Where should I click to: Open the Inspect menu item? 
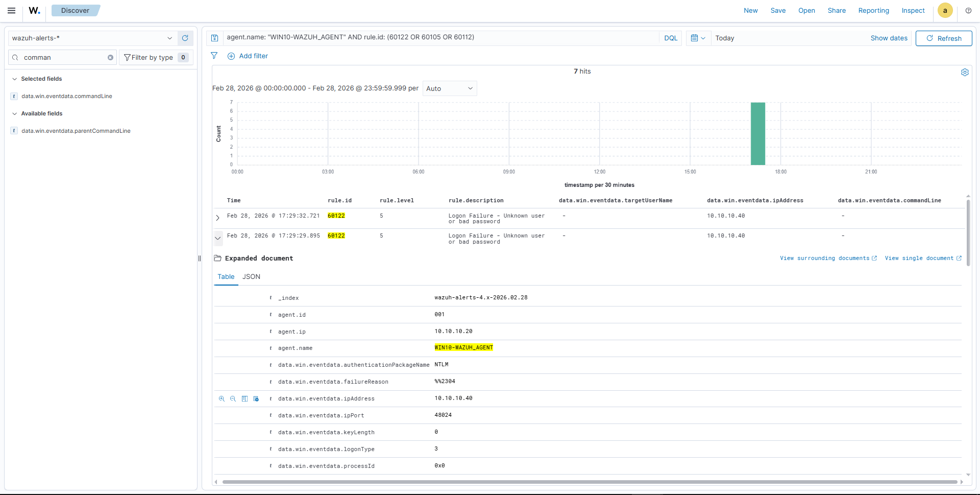(913, 11)
